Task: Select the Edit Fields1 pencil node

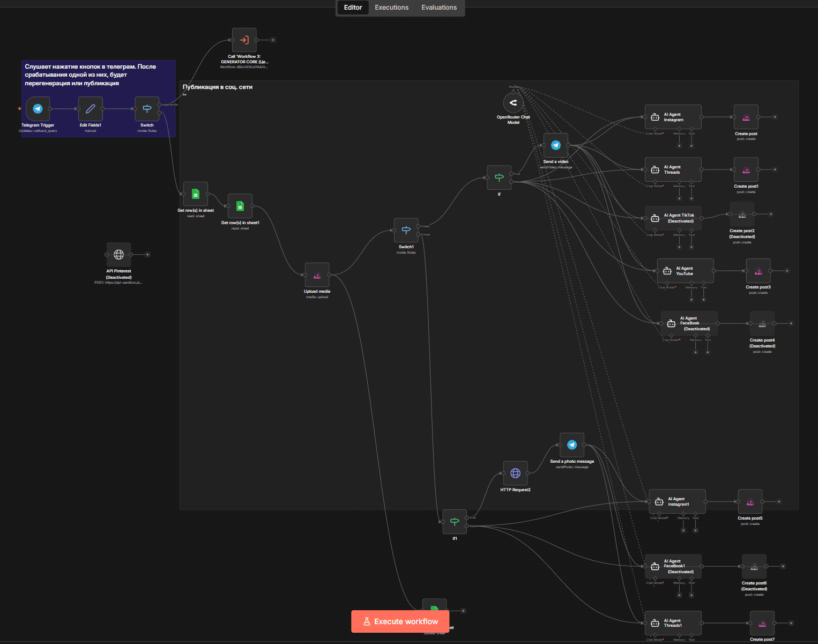Action: pos(90,109)
